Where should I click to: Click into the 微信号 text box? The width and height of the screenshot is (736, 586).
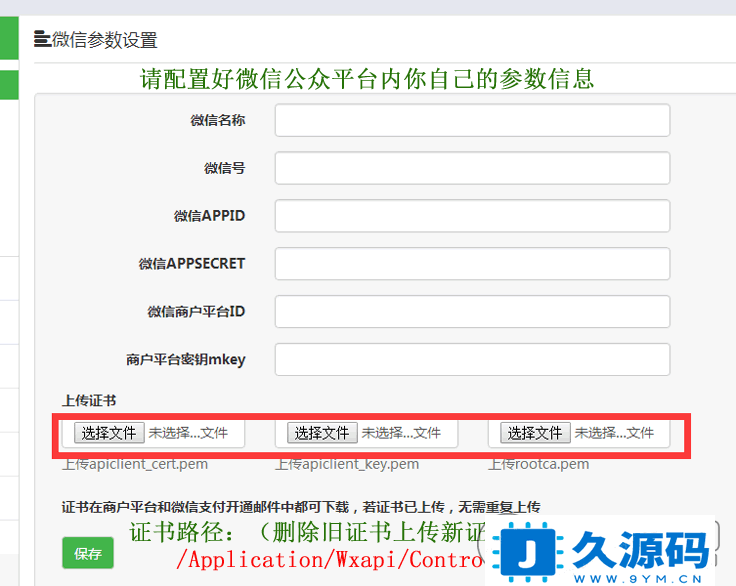472,168
